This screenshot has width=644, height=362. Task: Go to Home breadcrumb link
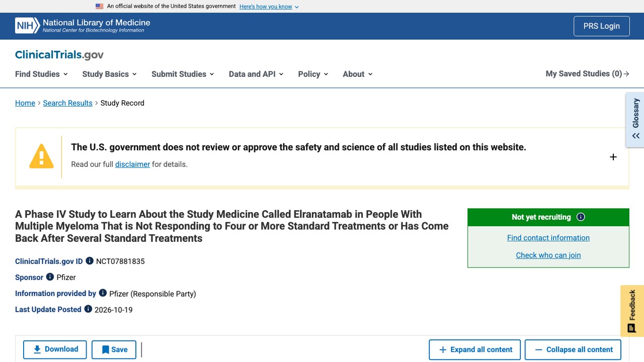25,103
